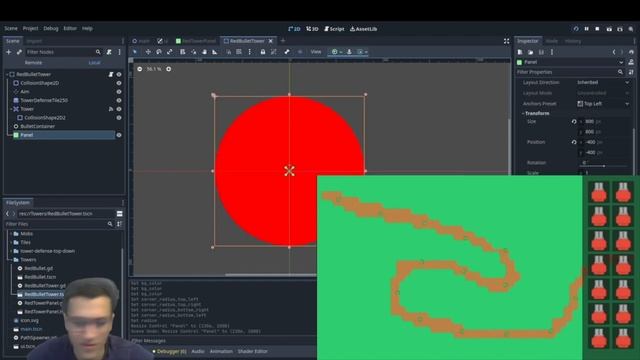Click the Filter Properties search icon
The width and height of the screenshot is (640, 360).
tap(620, 72)
